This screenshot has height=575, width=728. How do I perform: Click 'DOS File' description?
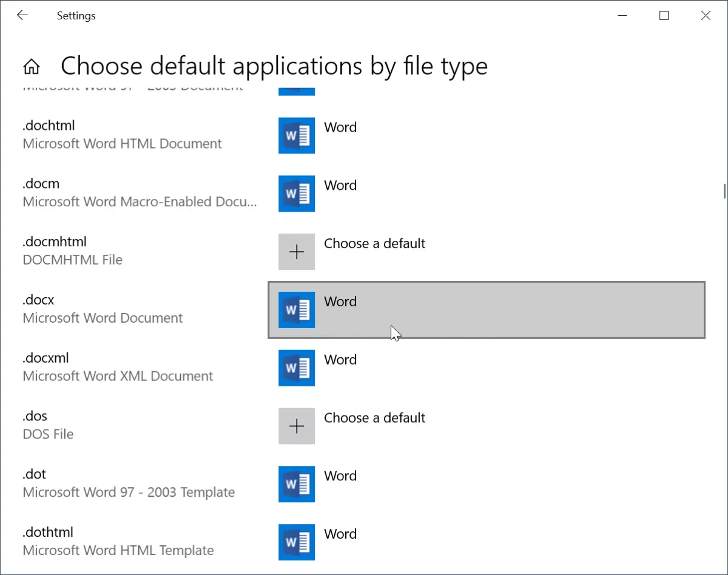pyautogui.click(x=48, y=435)
